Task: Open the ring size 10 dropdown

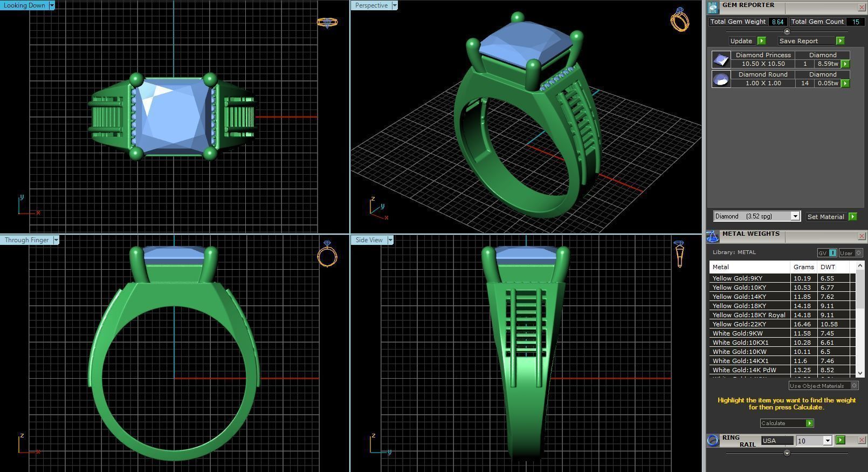Action: pyautogui.click(x=827, y=441)
